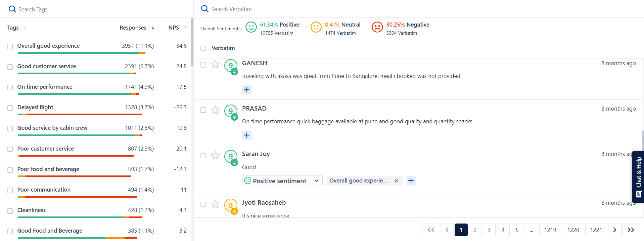This screenshot has width=644, height=241.
Task: Star GANESH's verbatim
Action: click(x=215, y=65)
